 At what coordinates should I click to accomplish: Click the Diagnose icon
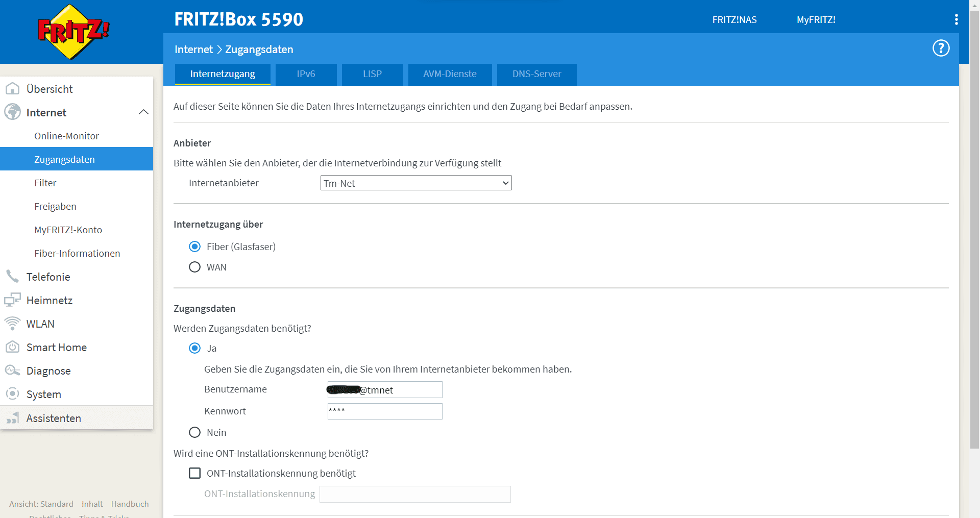coord(12,371)
